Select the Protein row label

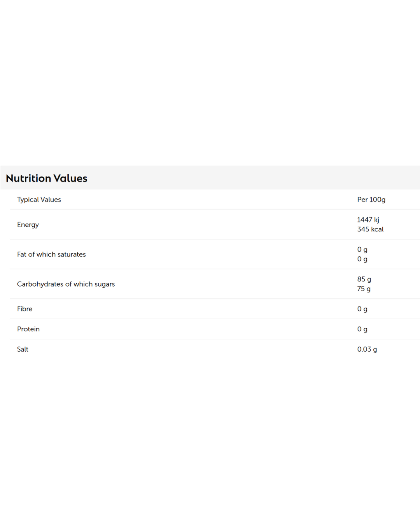[28, 329]
